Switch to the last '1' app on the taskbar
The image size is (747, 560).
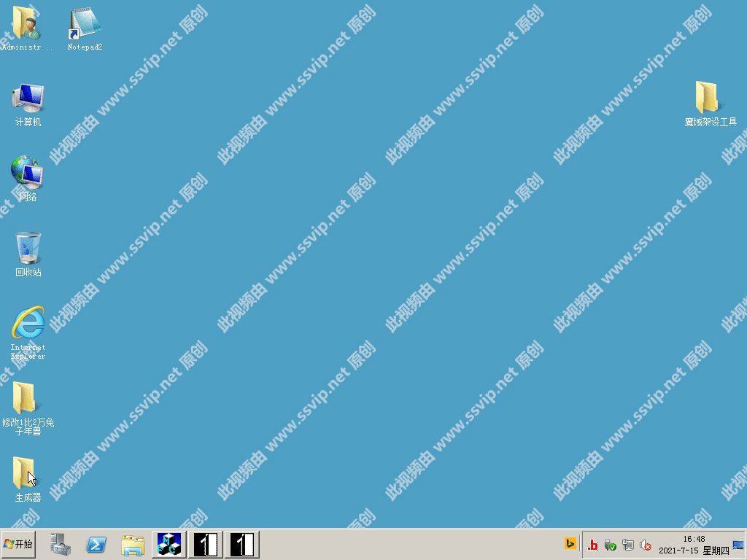click(242, 544)
